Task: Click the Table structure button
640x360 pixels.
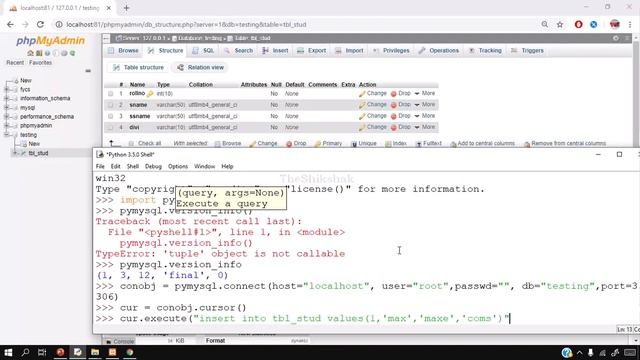Action: (x=138, y=67)
